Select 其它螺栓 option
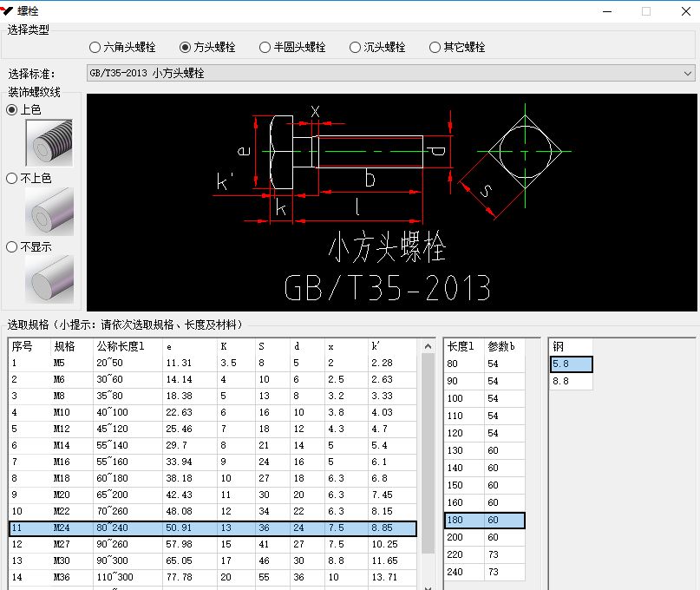The image size is (700, 590). click(457, 47)
